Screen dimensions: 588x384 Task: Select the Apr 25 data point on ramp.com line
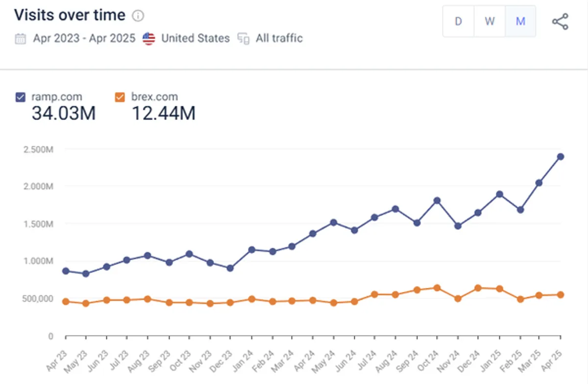pyautogui.click(x=560, y=156)
